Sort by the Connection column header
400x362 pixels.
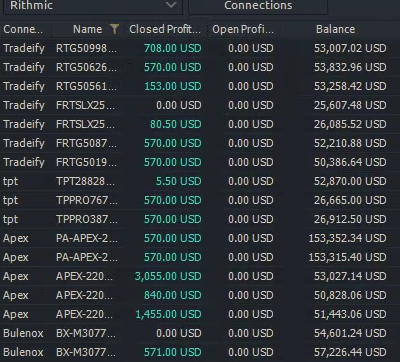coord(23,29)
